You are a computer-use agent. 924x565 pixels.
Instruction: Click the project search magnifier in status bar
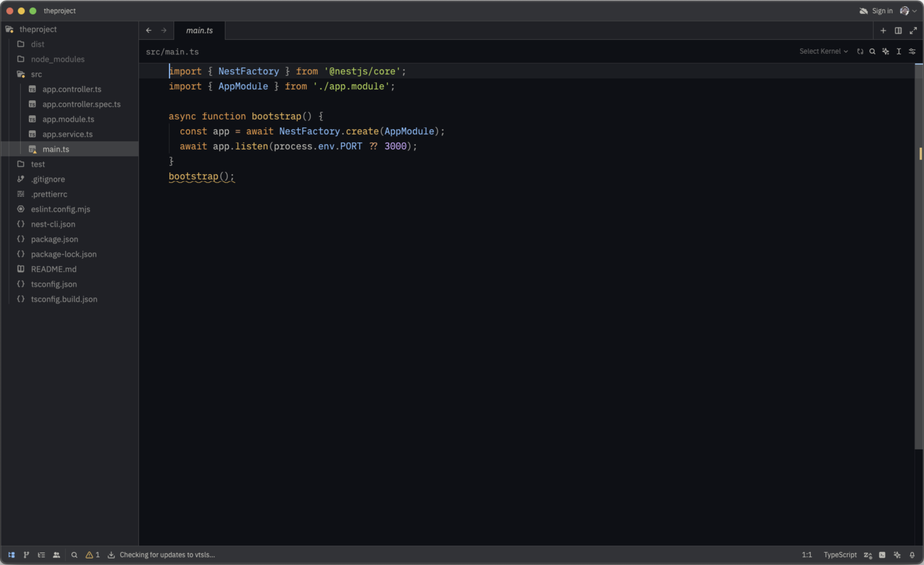(74, 555)
